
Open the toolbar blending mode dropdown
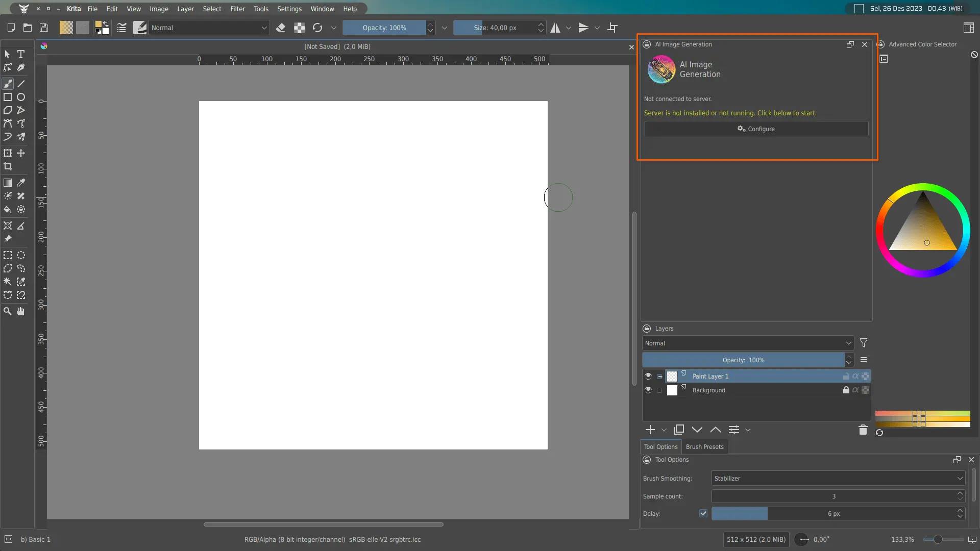(209, 28)
